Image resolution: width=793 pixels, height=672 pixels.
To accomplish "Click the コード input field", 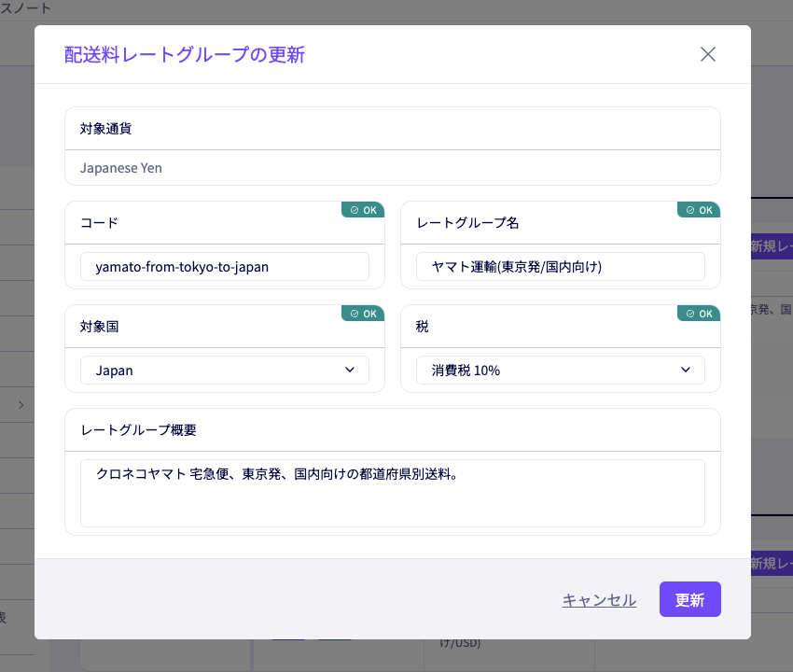I will coord(225,267).
